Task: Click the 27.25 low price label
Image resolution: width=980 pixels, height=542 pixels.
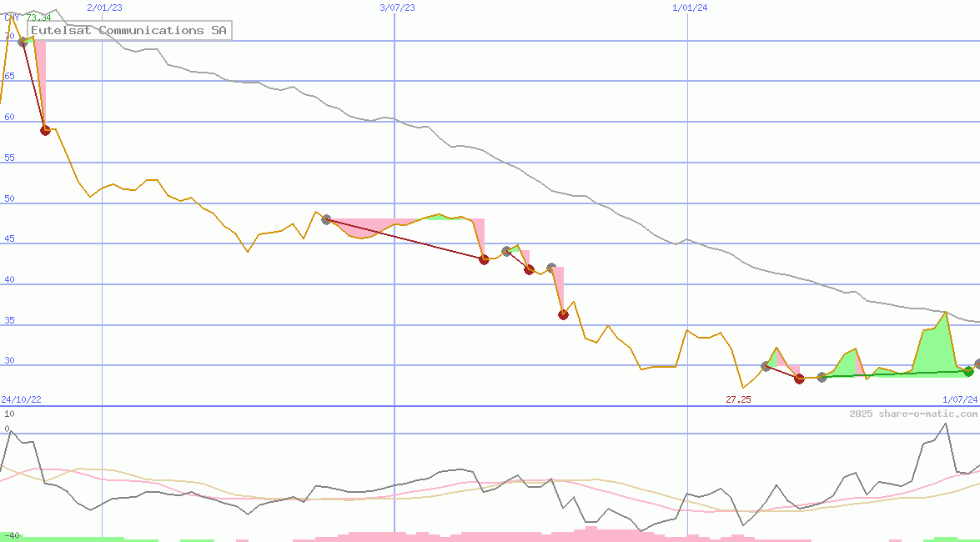Action: (x=738, y=399)
